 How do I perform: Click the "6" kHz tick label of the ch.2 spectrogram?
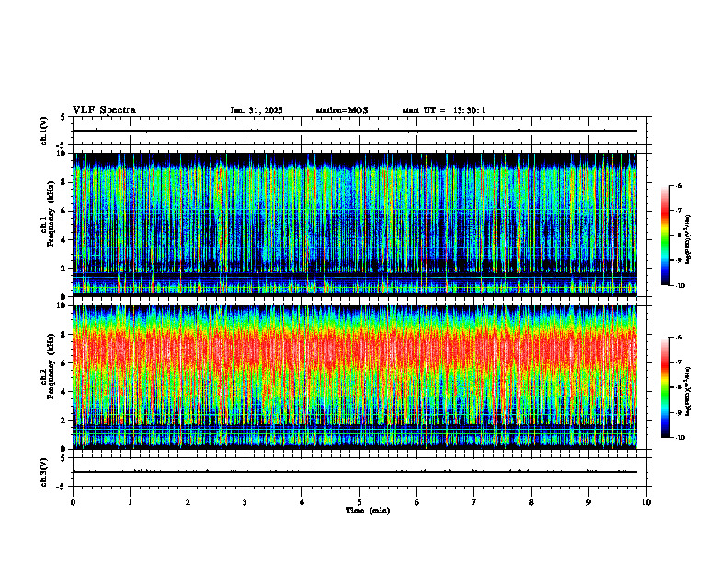63,363
